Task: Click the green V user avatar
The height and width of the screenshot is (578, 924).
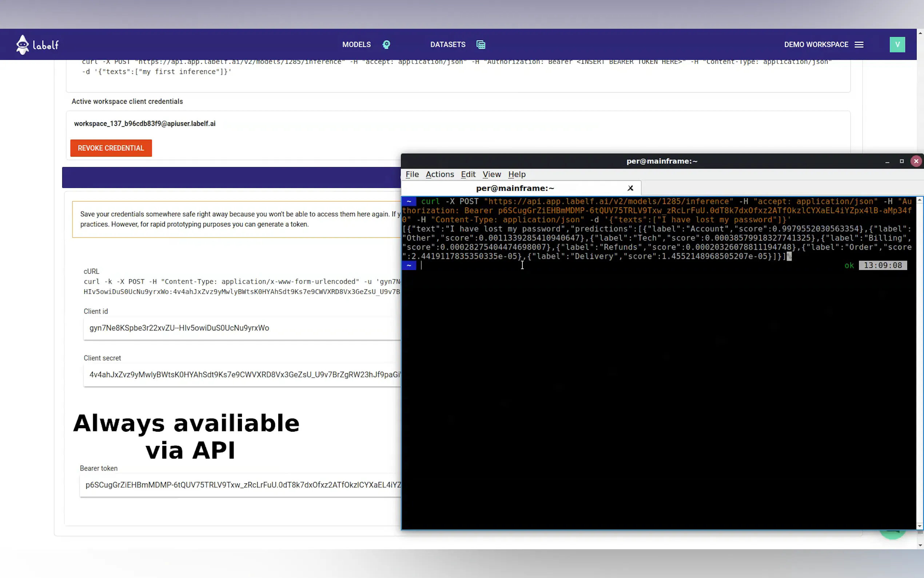Action: [897, 45]
